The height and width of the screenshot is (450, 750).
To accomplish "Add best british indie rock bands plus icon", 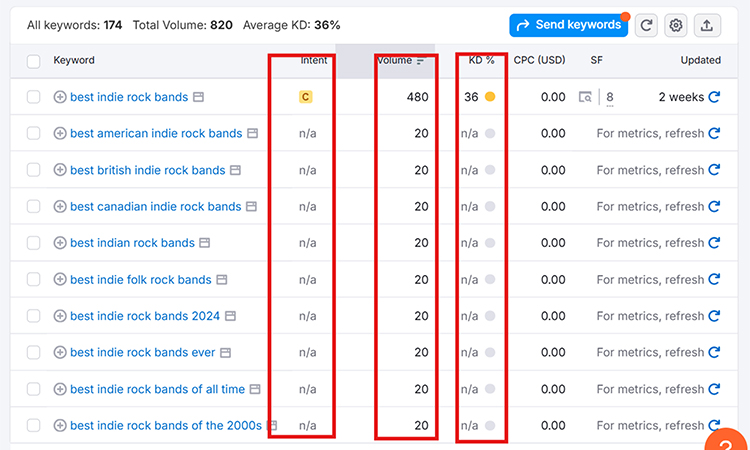I will click(60, 170).
